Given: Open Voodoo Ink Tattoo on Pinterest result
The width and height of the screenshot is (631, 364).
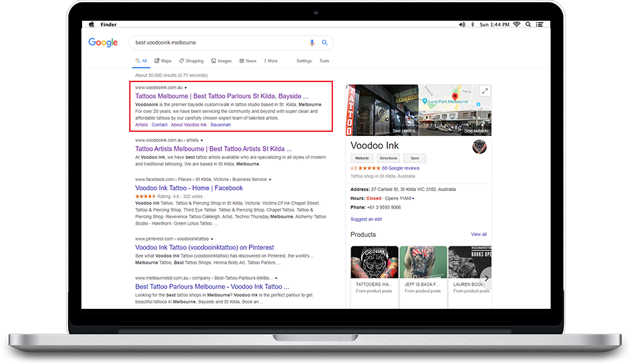Looking at the screenshot, I should pyautogui.click(x=205, y=247).
